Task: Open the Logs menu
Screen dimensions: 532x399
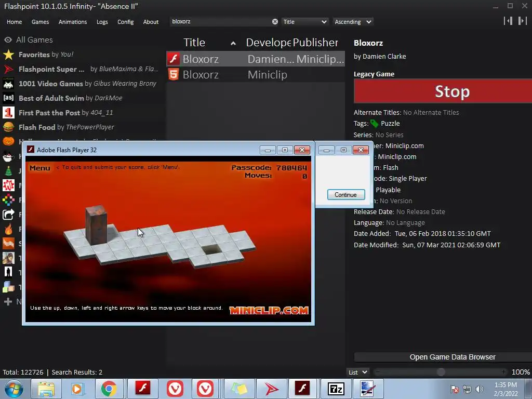Action: coord(102,22)
